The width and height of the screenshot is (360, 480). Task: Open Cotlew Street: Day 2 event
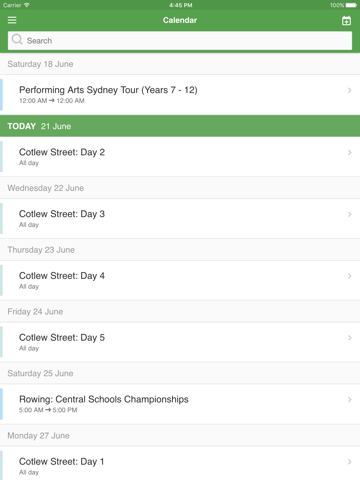pos(180,157)
